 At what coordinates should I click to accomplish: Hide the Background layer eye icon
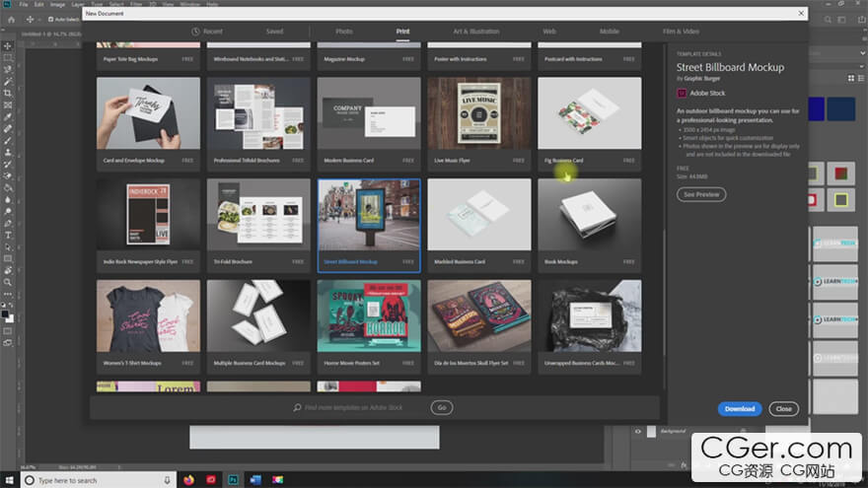click(638, 431)
